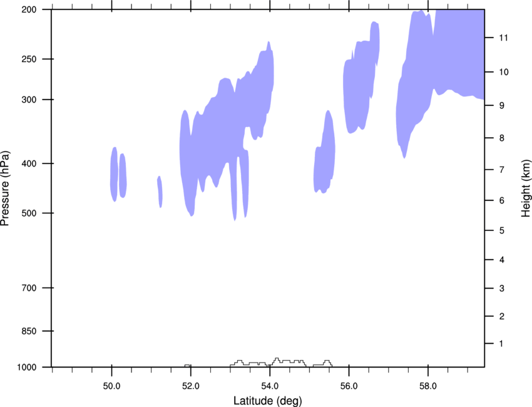Click the 58.0 latitude tick label
The height and width of the screenshot is (407, 532).
(428, 386)
